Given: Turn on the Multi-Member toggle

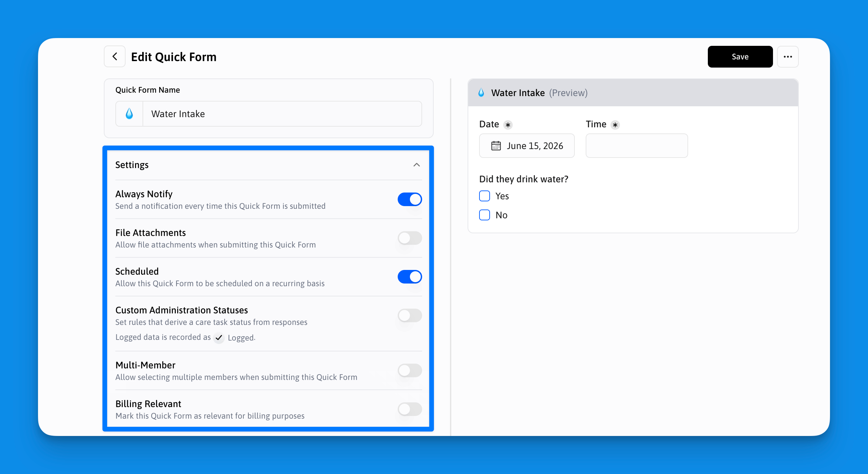Looking at the screenshot, I should click(410, 370).
